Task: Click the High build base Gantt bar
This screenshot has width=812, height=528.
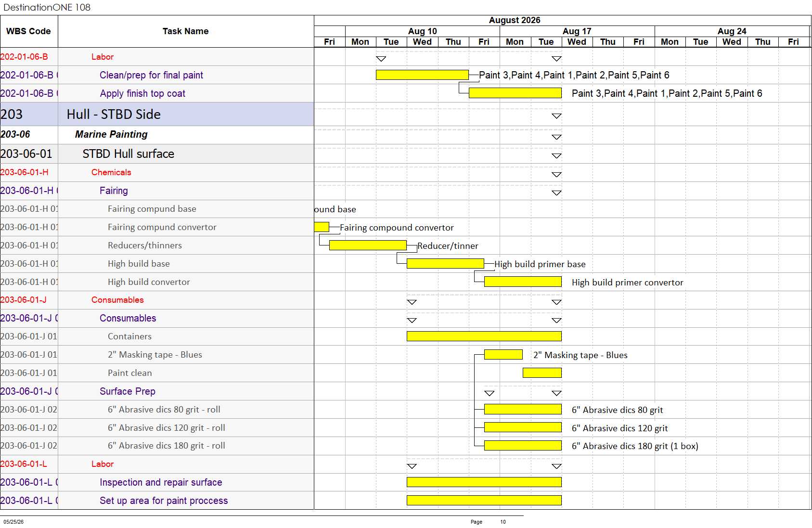Action: 445,263
